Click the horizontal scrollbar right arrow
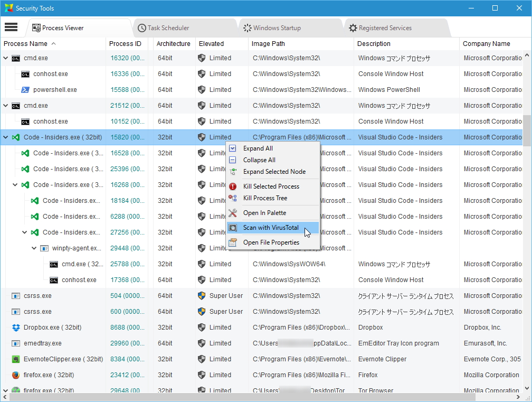This screenshot has width=532, height=402. tap(518, 397)
